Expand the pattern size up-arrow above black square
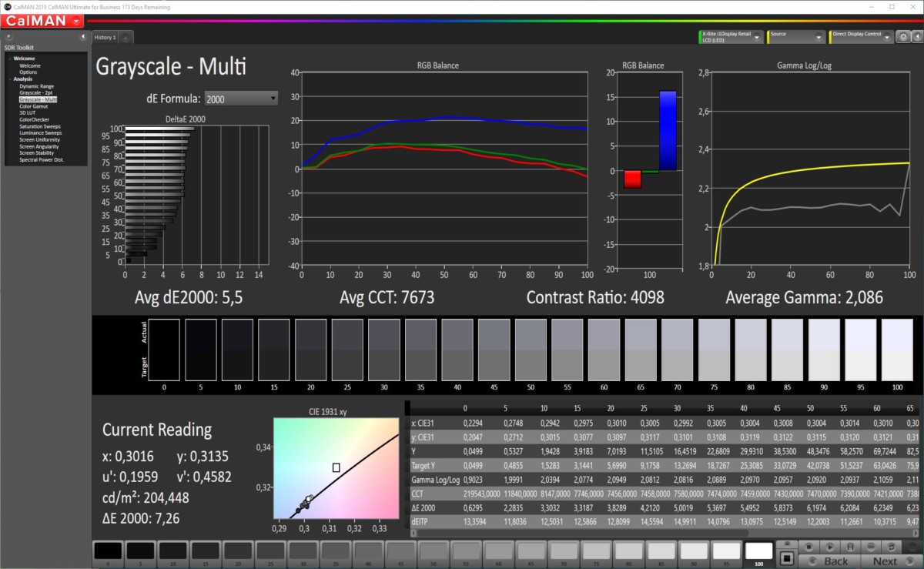924x569 pixels. click(787, 544)
